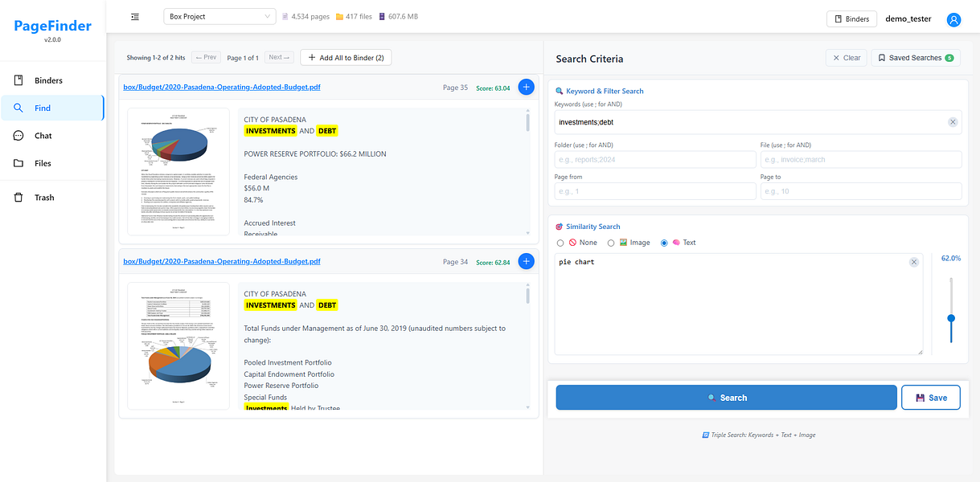The image size is (980, 482).
Task: Open the demo_tester user avatar icon
Action: click(953, 19)
